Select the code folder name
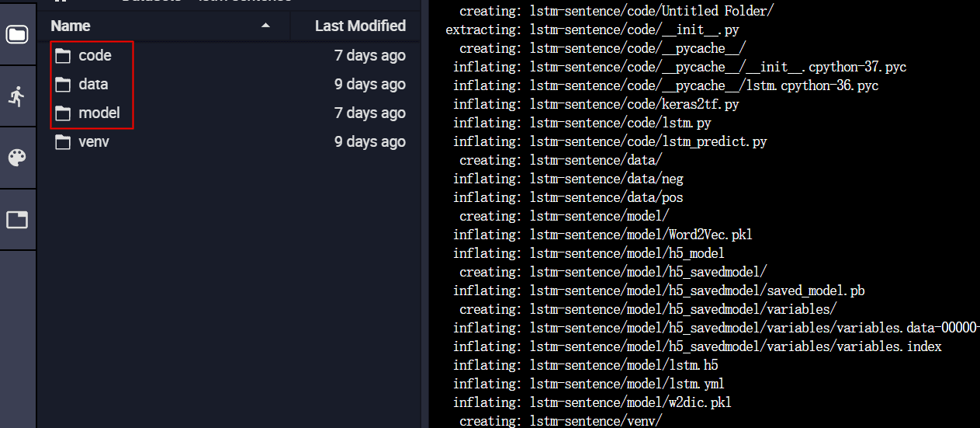Screen dimensions: 980x428 click(x=95, y=56)
